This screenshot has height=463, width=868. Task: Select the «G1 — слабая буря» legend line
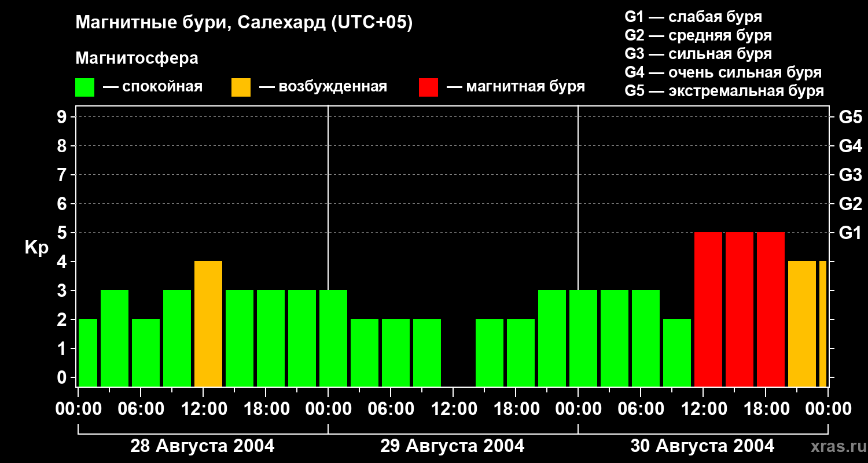[x=693, y=17]
